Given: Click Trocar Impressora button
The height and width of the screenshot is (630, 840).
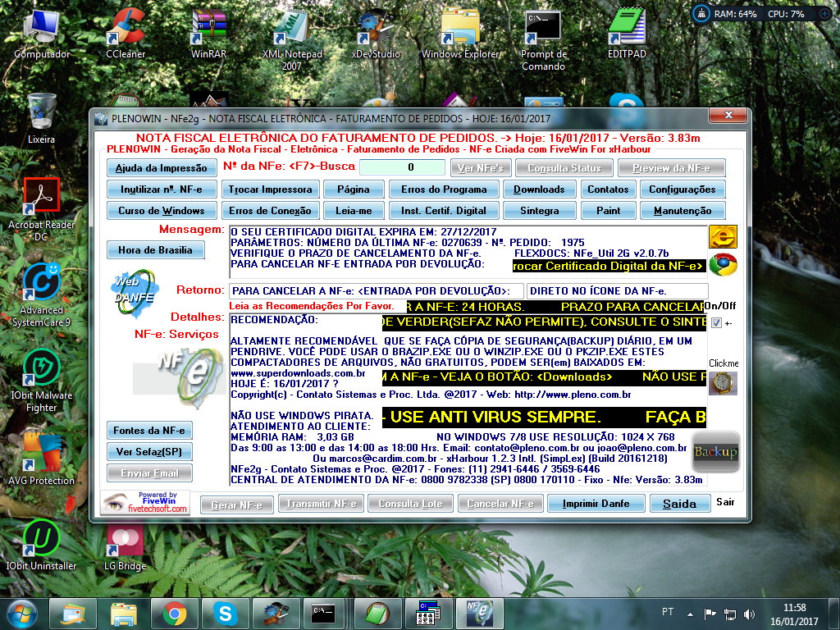Looking at the screenshot, I should [x=270, y=189].
